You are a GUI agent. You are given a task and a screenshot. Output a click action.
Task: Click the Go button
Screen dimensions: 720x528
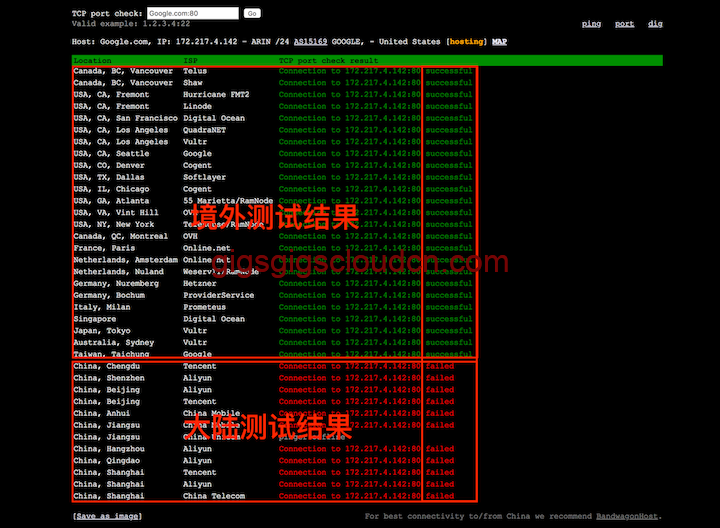click(x=252, y=13)
